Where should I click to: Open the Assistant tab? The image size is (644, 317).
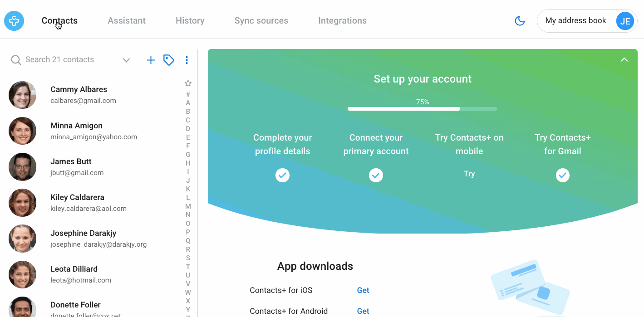[x=127, y=20]
